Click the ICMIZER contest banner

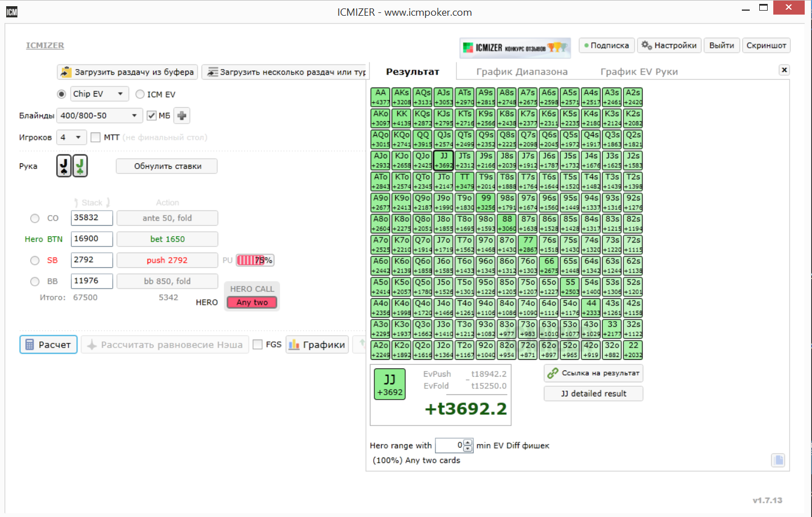tap(515, 48)
